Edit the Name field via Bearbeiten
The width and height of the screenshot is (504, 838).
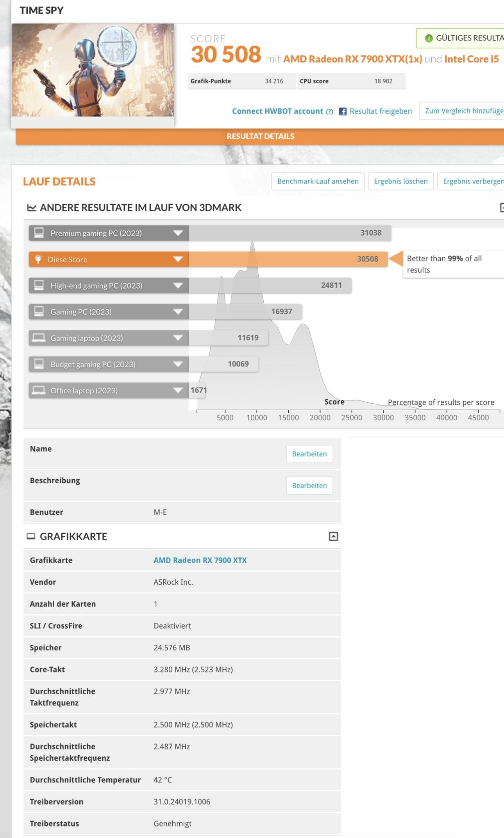(x=309, y=454)
